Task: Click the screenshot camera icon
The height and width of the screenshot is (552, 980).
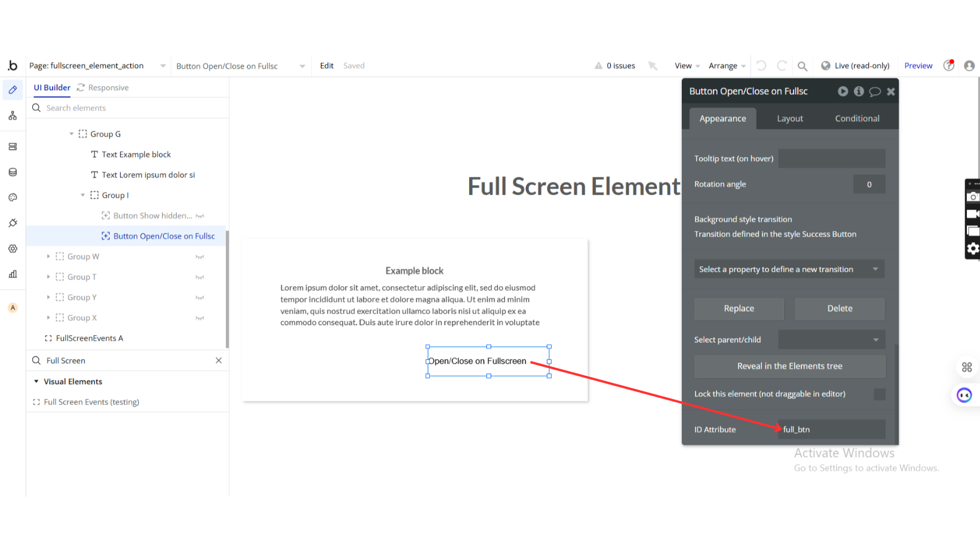Action: coord(973,197)
